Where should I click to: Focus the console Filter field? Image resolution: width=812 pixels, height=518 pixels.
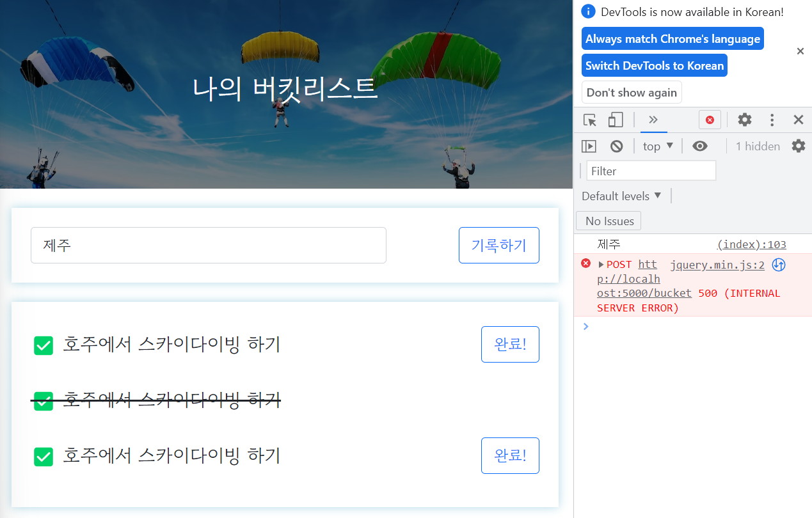pyautogui.click(x=651, y=171)
